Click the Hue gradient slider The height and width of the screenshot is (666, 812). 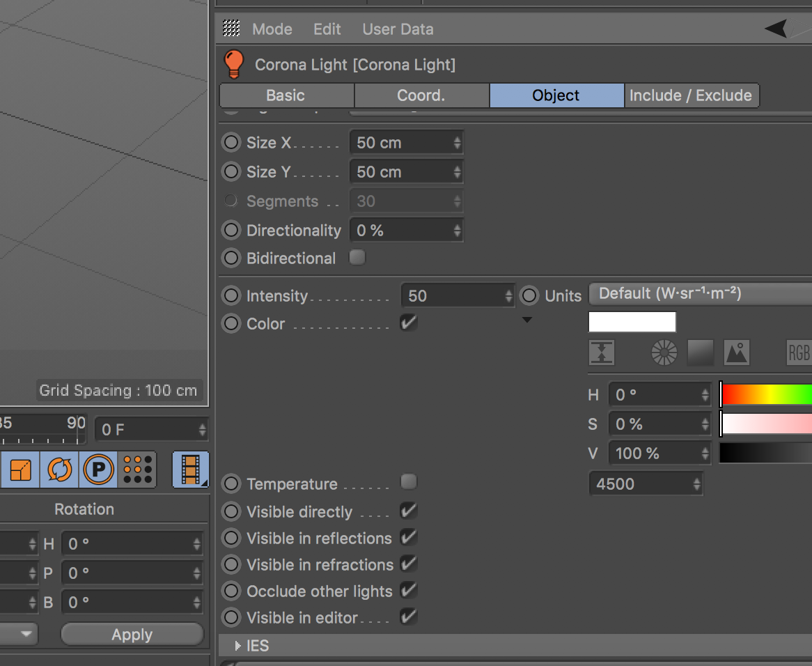coord(767,394)
